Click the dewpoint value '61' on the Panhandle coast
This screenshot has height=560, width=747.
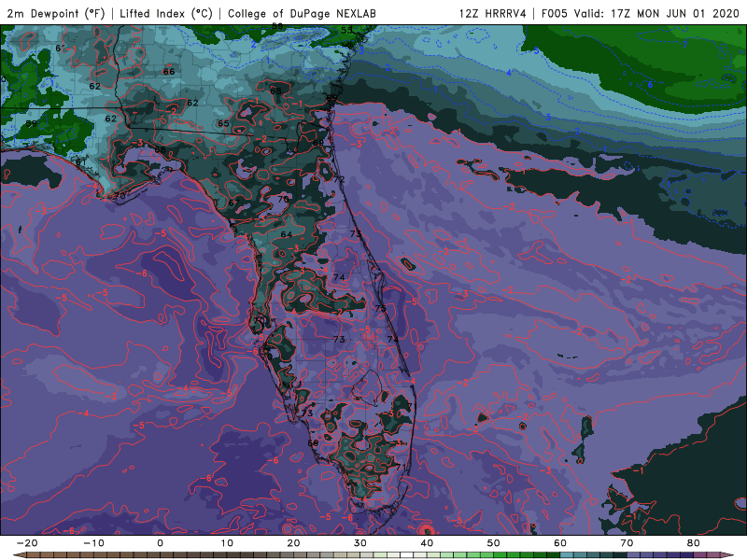click(x=81, y=162)
